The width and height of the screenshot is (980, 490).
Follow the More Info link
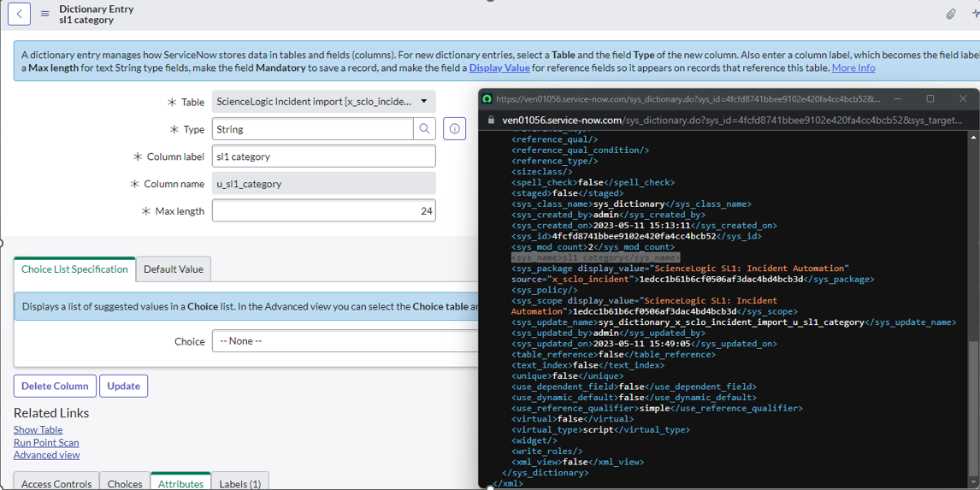click(853, 68)
